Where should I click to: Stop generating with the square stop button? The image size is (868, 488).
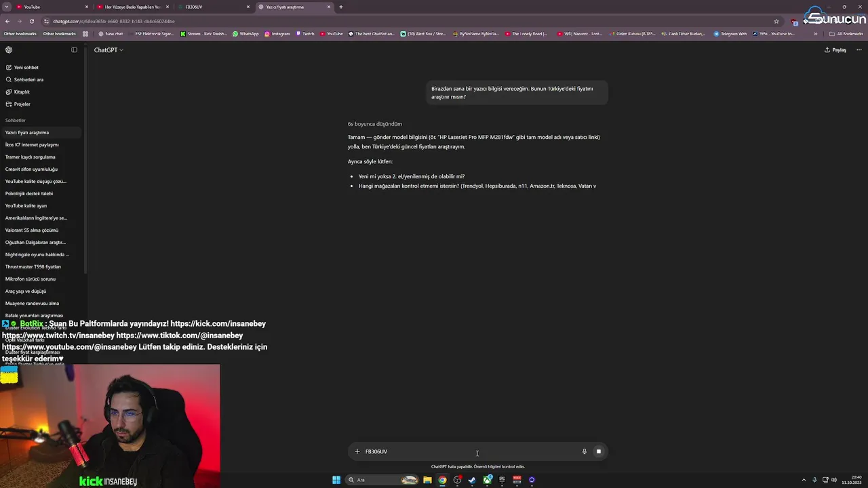(x=599, y=451)
